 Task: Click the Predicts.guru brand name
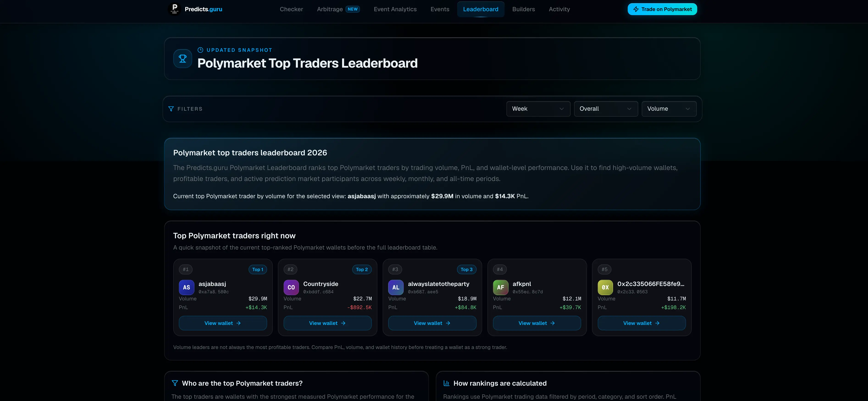pyautogui.click(x=204, y=9)
